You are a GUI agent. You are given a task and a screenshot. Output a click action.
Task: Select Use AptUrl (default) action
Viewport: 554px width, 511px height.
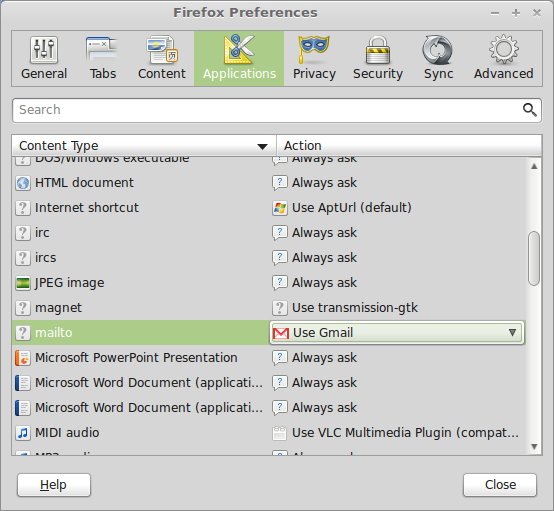[x=352, y=208]
